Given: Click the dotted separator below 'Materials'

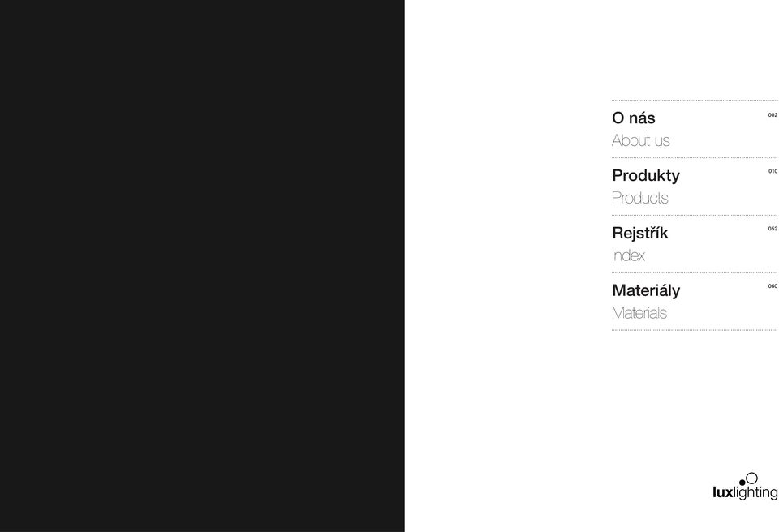Looking at the screenshot, I should 695,330.
